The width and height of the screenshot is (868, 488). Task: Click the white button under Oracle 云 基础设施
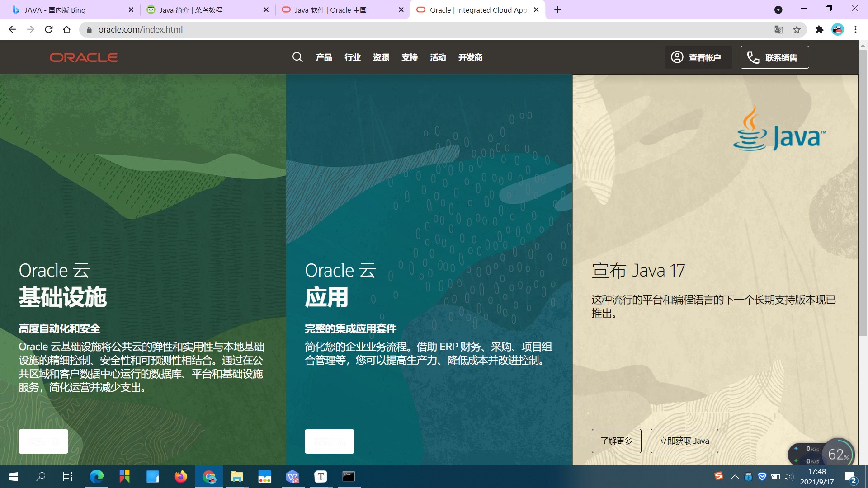pos(43,441)
